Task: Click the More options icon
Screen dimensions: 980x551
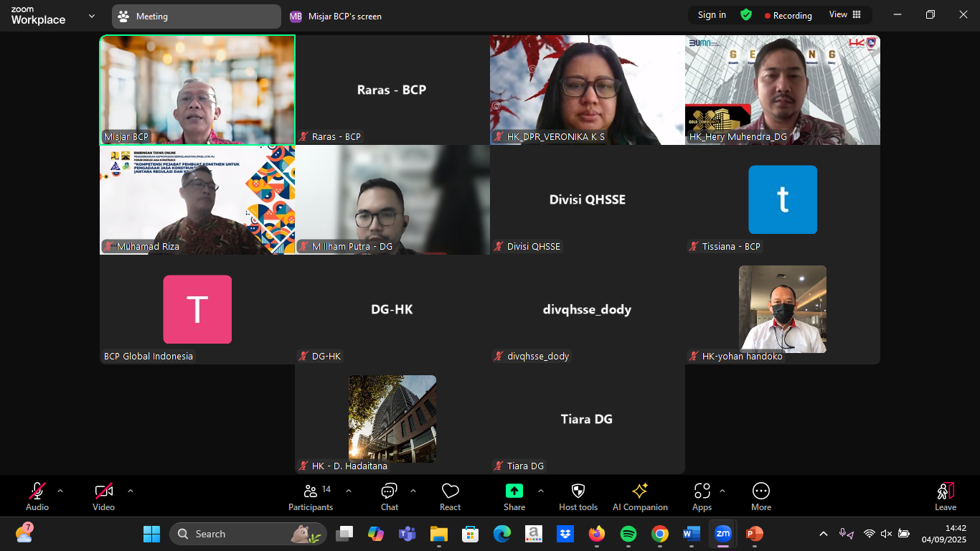Action: (x=760, y=496)
